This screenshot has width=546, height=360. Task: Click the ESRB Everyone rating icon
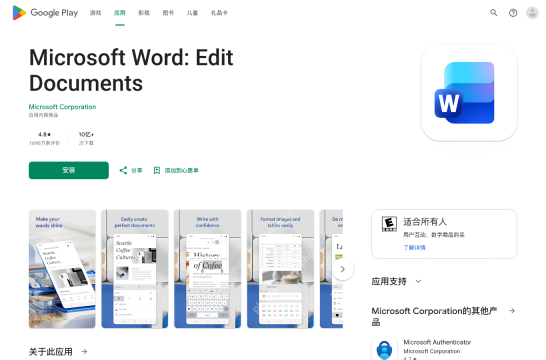(x=389, y=224)
